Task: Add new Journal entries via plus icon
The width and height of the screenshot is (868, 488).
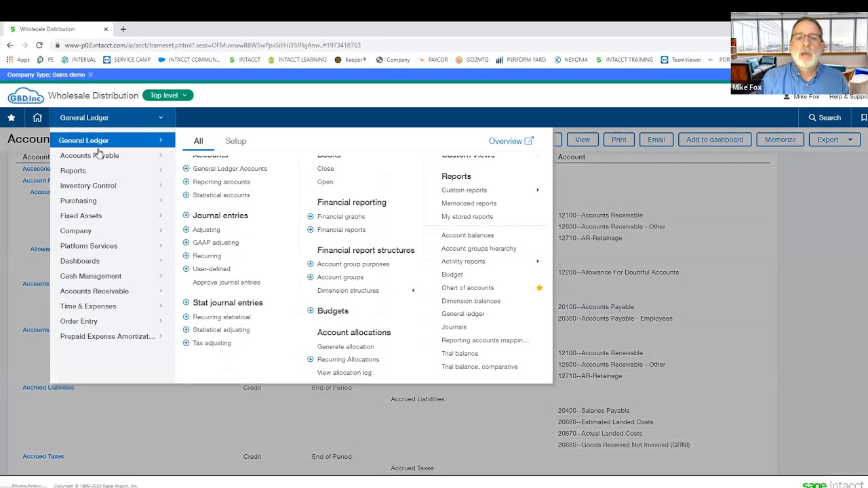Action: (186, 216)
